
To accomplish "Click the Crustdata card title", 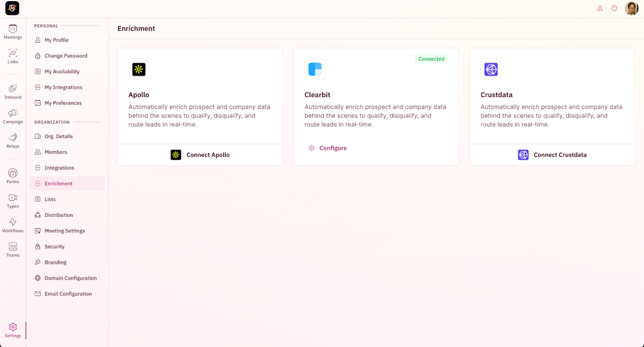I will [x=497, y=95].
